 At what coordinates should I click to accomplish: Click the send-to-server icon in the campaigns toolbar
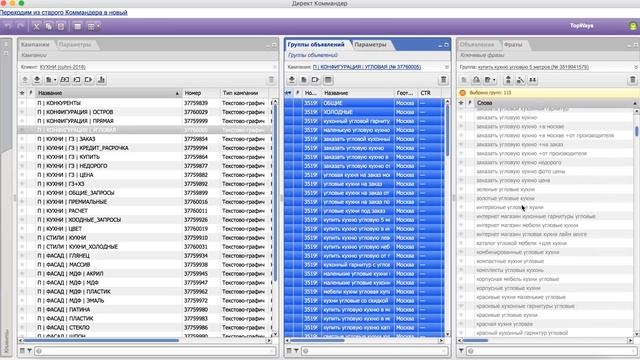pos(25,80)
